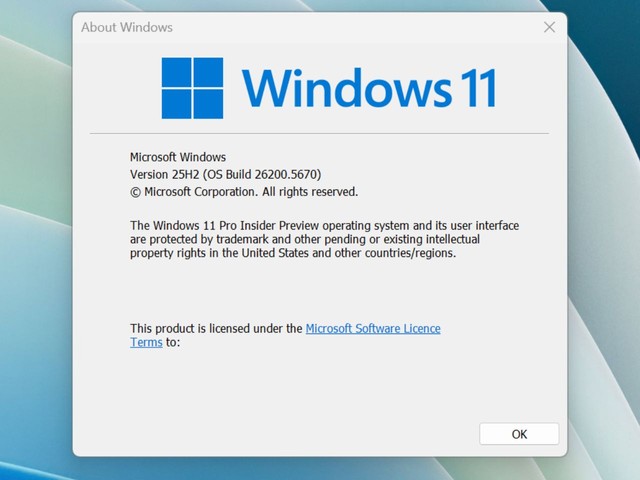The width and height of the screenshot is (640, 480).
Task: Click the About Windows title text
Action: pos(127,27)
